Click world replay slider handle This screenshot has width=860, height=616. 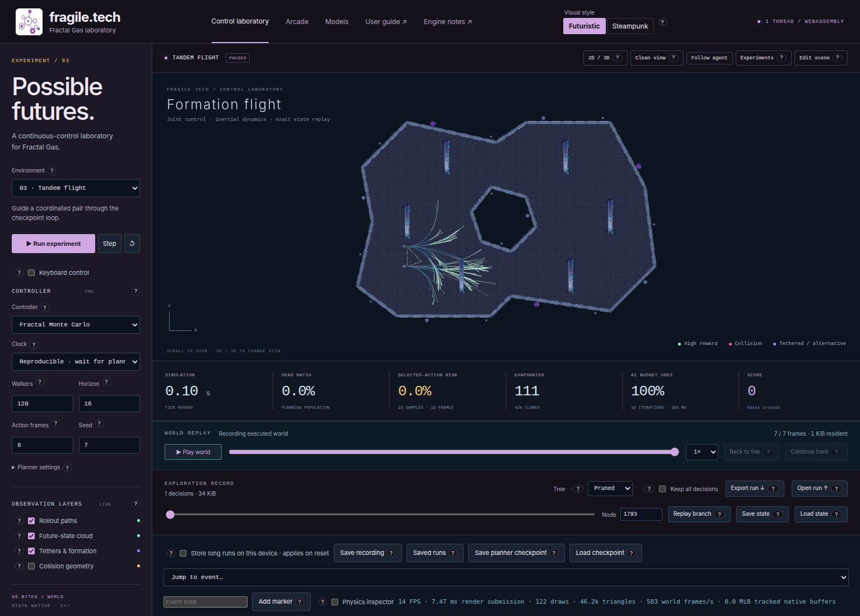point(675,452)
